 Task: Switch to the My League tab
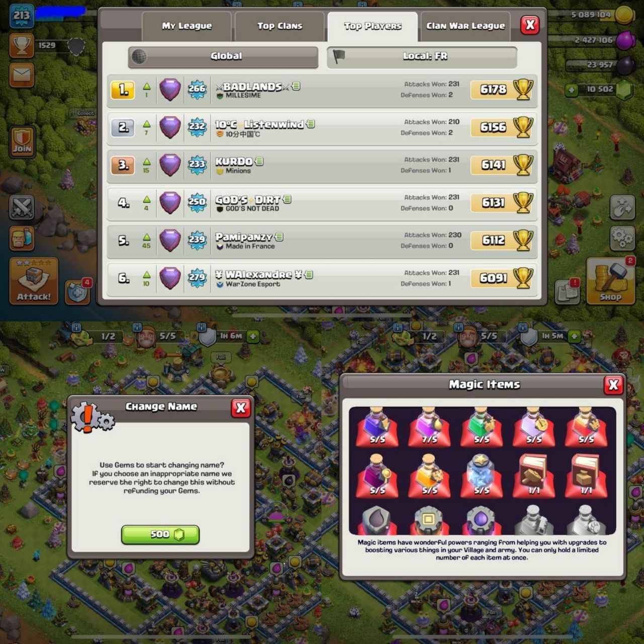[x=187, y=26]
